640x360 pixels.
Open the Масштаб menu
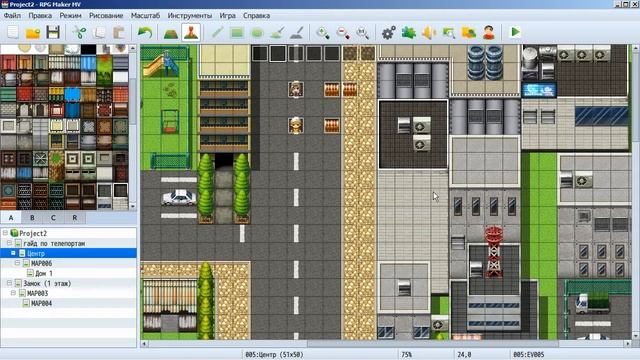click(145, 16)
